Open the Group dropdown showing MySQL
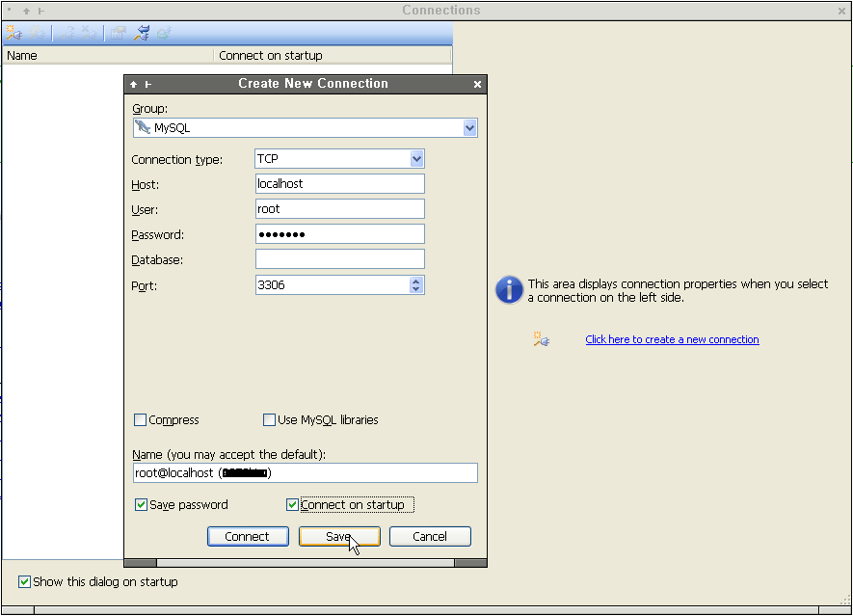 (x=469, y=128)
